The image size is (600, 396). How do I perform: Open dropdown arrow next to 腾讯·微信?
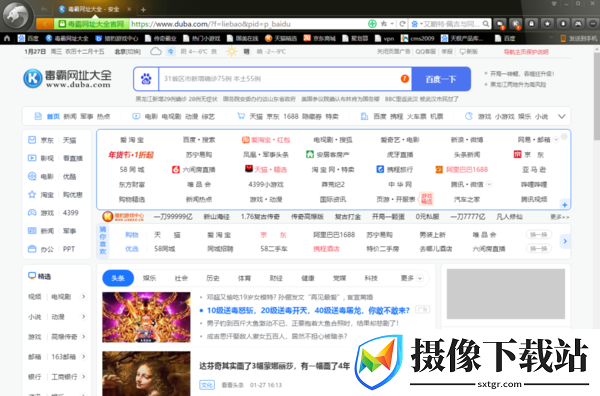click(489, 184)
